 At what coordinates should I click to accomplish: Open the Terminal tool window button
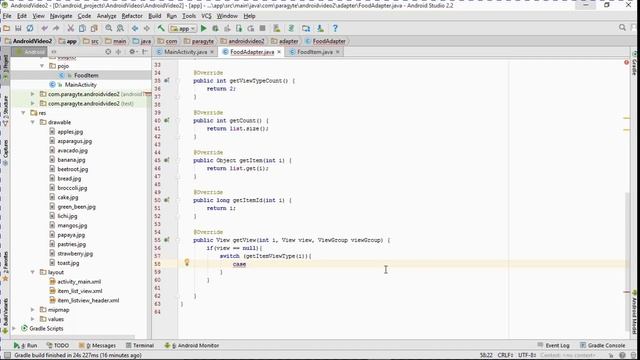(140, 345)
